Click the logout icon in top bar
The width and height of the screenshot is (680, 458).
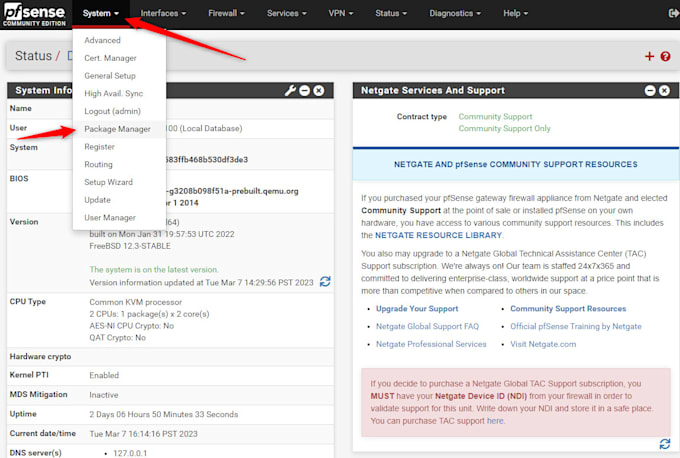(x=674, y=13)
